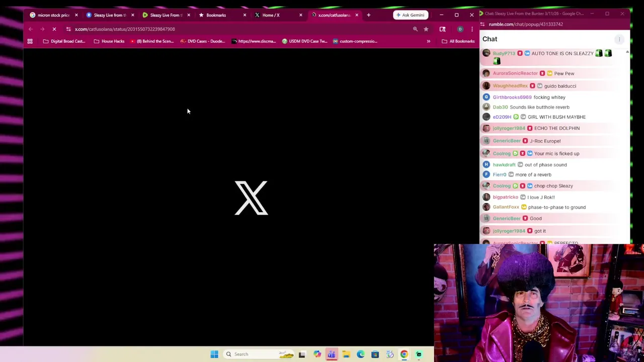
Task: Click the X logo loading splash
Action: point(251,198)
